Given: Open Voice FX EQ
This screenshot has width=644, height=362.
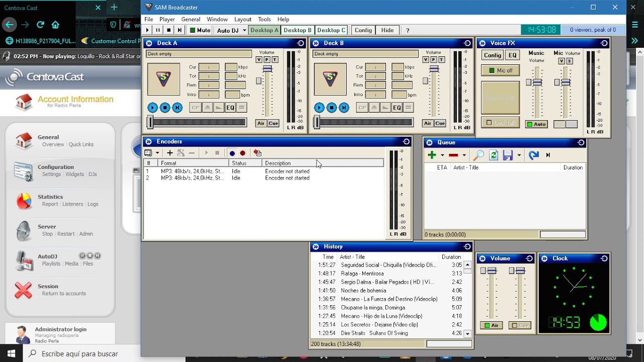Looking at the screenshot, I should (512, 55).
